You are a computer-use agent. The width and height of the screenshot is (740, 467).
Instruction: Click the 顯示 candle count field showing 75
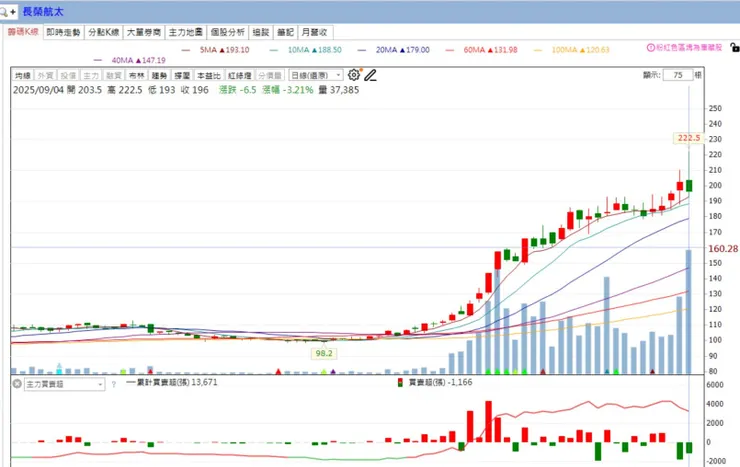678,75
